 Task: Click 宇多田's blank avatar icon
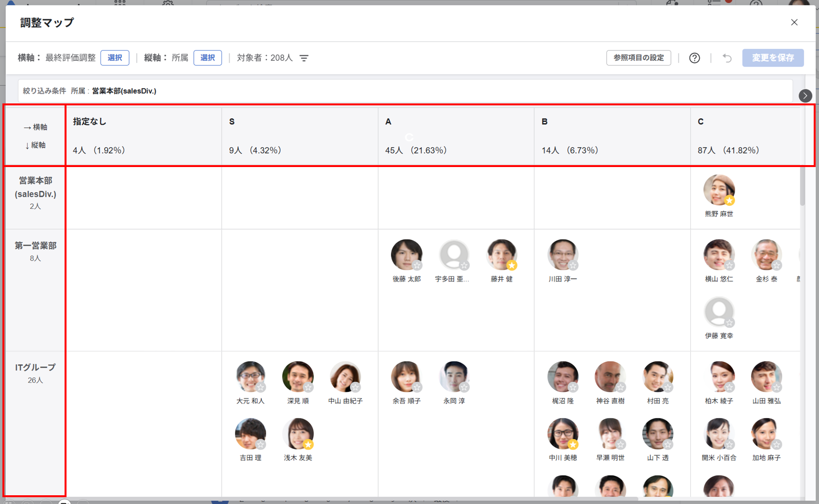tap(453, 254)
